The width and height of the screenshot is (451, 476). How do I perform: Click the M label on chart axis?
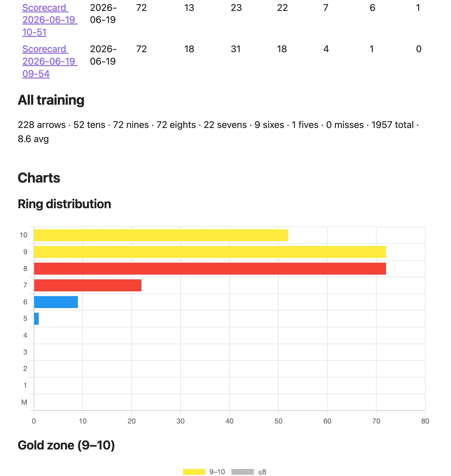[24, 402]
